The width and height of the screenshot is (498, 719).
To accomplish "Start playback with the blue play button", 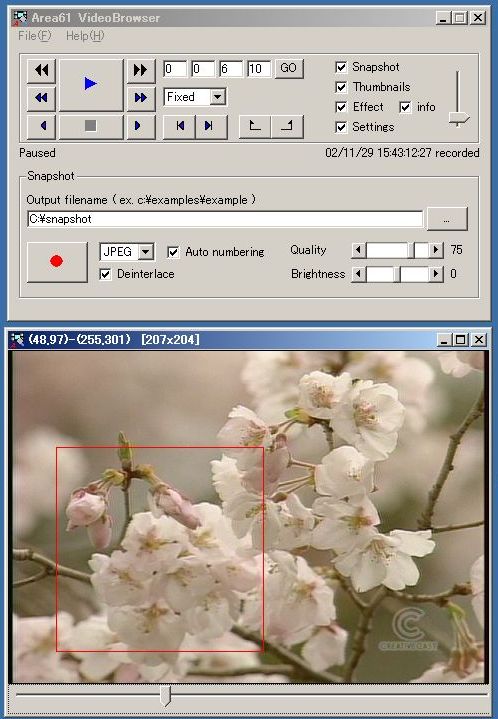I will coord(91,84).
